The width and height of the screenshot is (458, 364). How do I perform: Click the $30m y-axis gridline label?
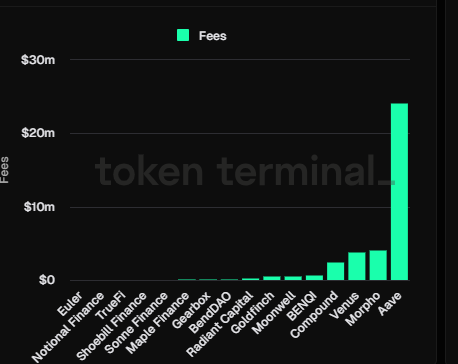click(38, 60)
